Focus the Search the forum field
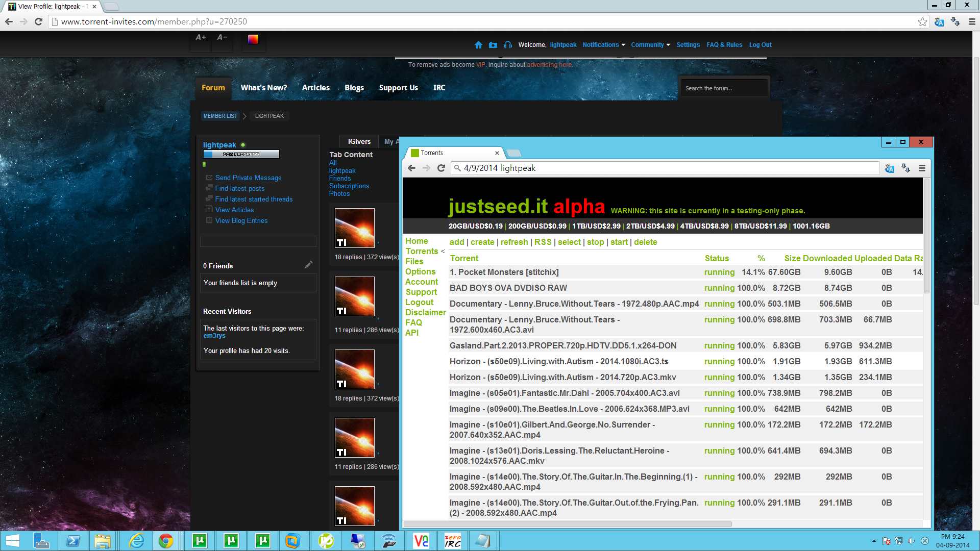Image resolution: width=980 pixels, height=551 pixels. click(x=724, y=88)
